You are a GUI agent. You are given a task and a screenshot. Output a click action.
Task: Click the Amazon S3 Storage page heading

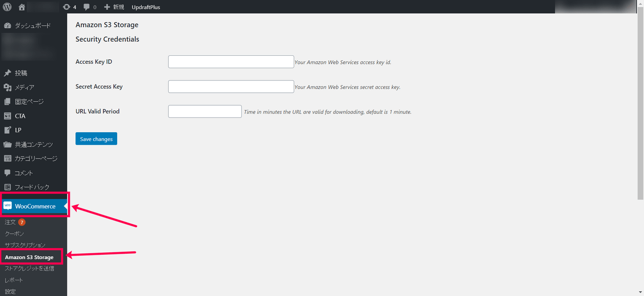pos(107,25)
